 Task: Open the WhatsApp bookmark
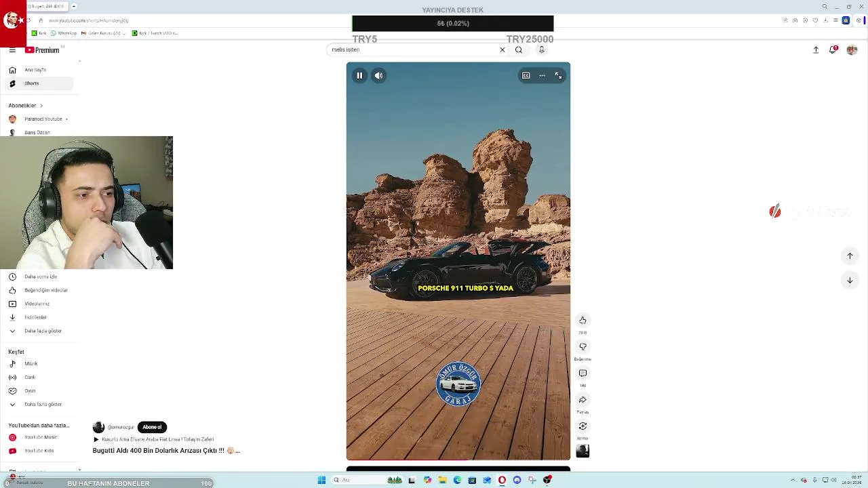(64, 33)
